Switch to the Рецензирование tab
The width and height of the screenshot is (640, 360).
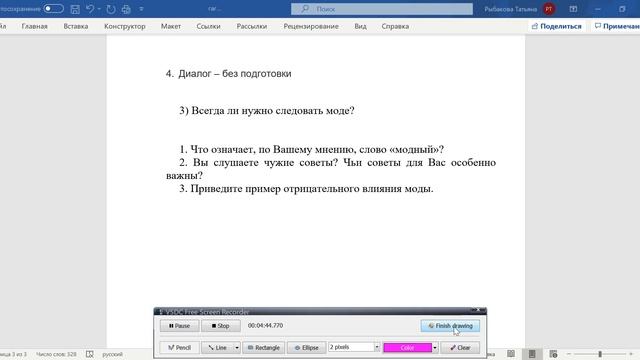coord(311,26)
